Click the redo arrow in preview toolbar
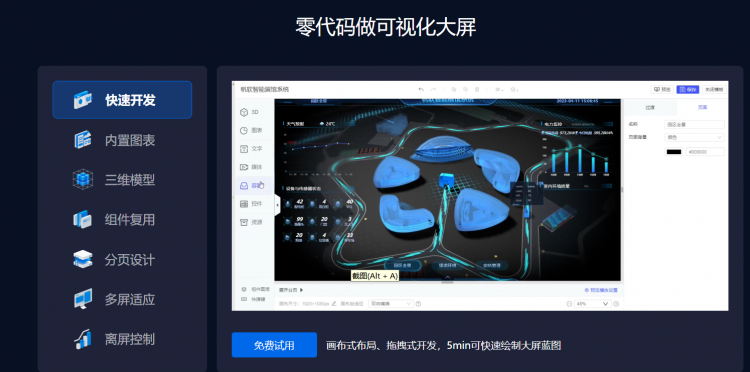 [x=433, y=89]
